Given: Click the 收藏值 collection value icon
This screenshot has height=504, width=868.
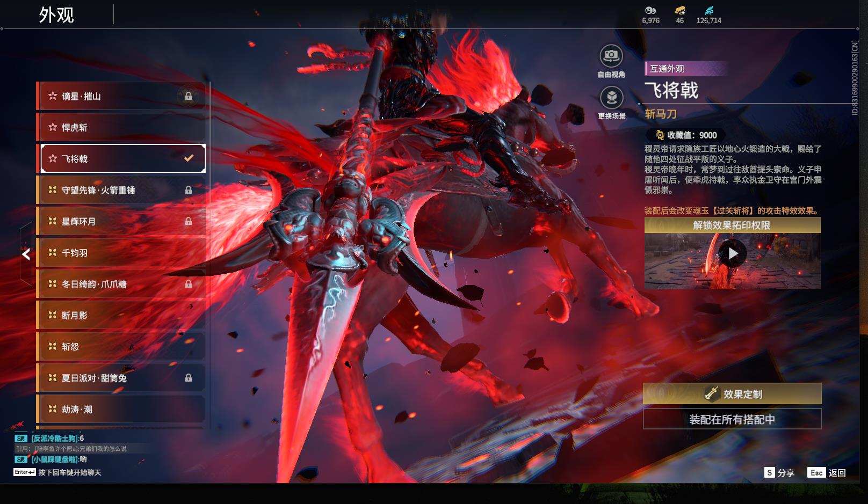Looking at the screenshot, I should point(660,135).
